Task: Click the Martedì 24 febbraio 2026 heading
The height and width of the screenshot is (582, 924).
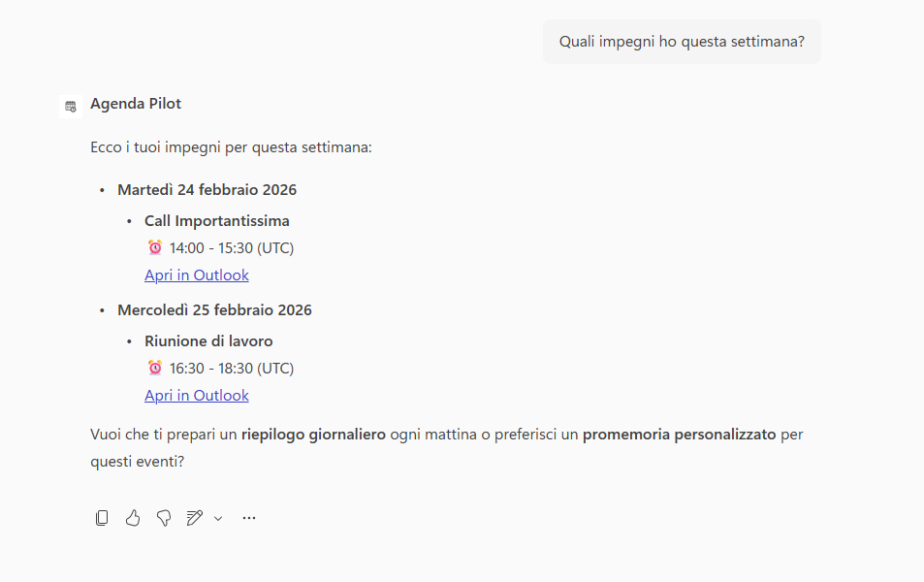Action: pyautogui.click(x=207, y=190)
